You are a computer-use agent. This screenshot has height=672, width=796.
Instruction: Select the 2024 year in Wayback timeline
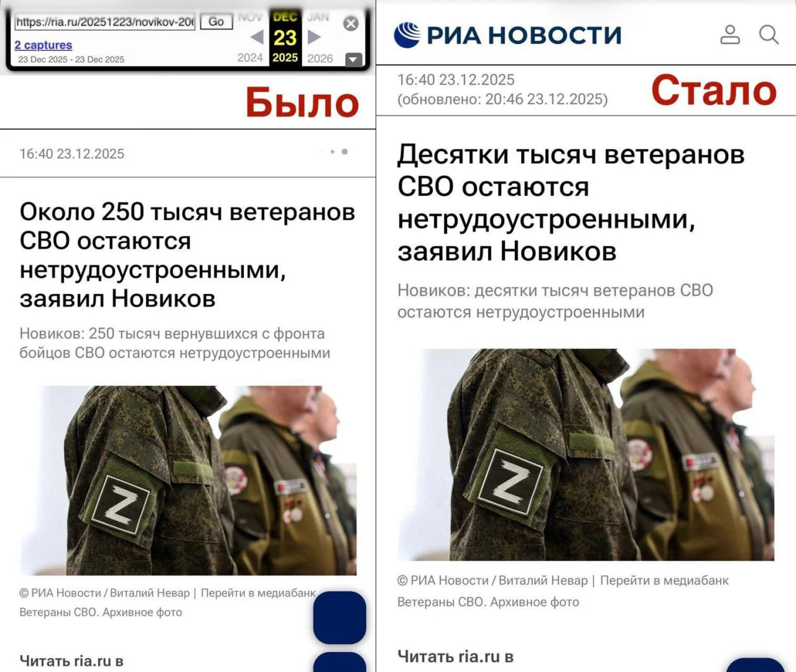pos(250,58)
